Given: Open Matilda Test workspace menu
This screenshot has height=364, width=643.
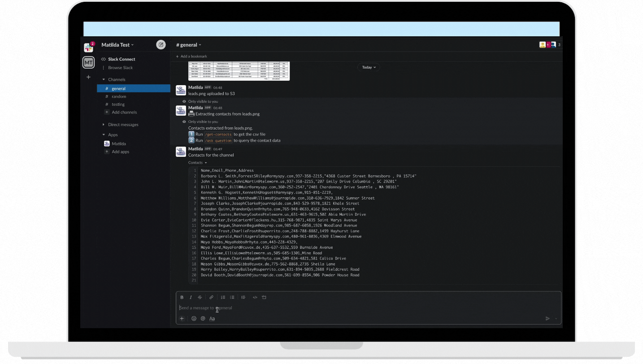Looking at the screenshot, I should [x=117, y=45].
